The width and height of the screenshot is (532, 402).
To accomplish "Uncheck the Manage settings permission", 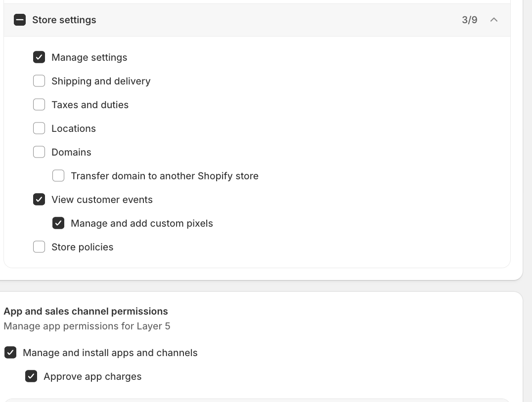I will tap(39, 57).
